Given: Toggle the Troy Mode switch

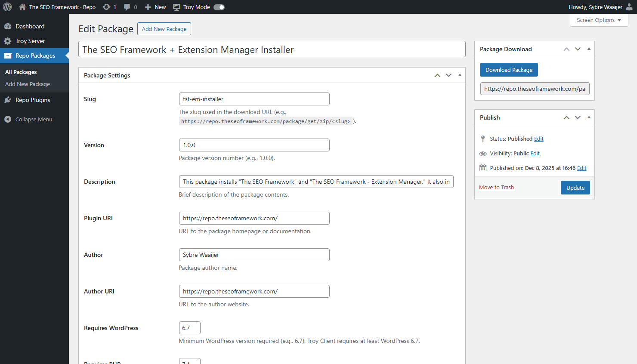Looking at the screenshot, I should coord(219,7).
